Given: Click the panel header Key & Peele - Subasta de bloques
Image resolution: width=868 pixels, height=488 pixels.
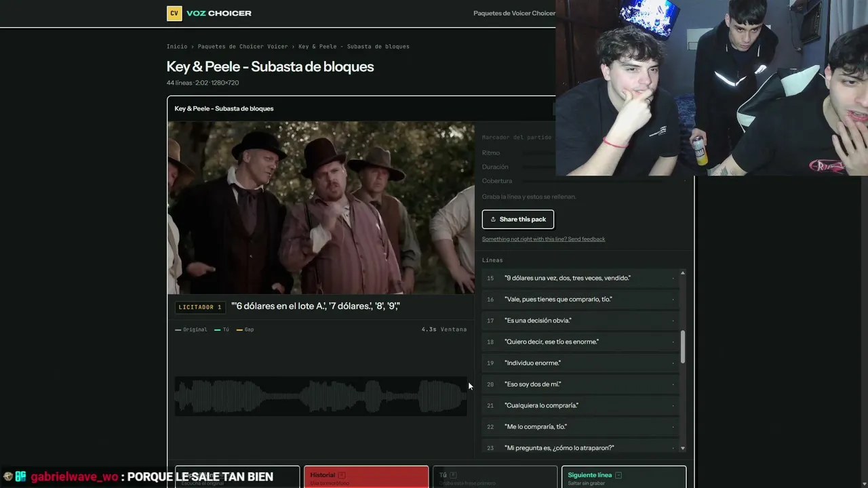Looking at the screenshot, I should pos(224,108).
